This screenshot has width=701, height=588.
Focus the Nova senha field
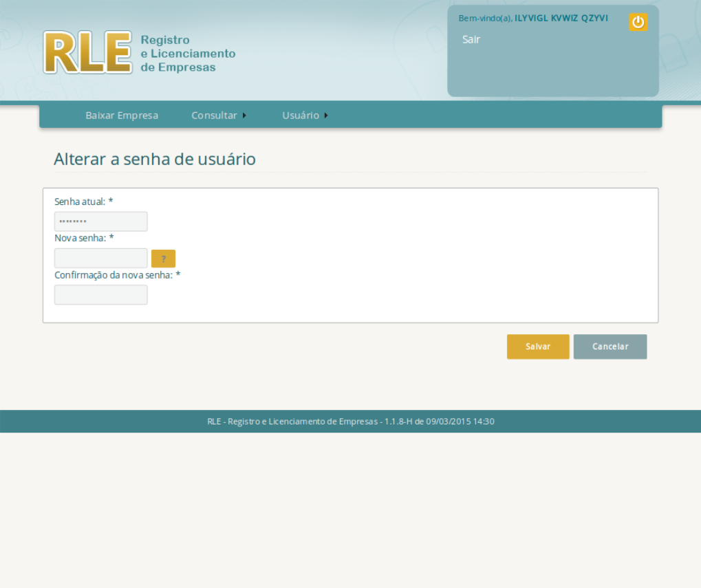(x=101, y=259)
